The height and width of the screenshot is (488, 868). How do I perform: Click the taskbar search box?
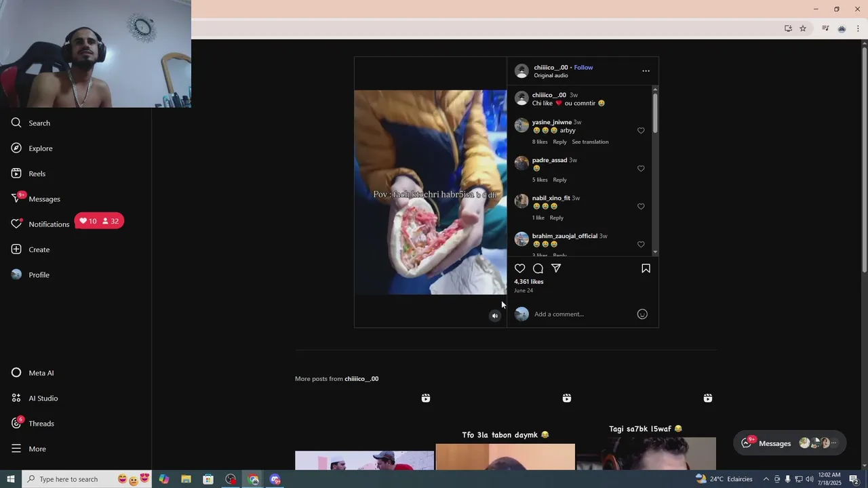point(88,479)
